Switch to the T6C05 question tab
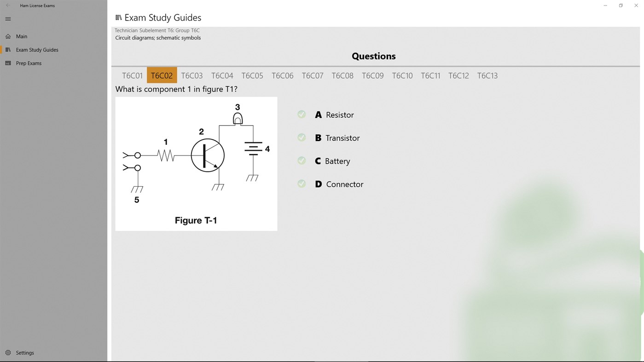 pos(252,75)
